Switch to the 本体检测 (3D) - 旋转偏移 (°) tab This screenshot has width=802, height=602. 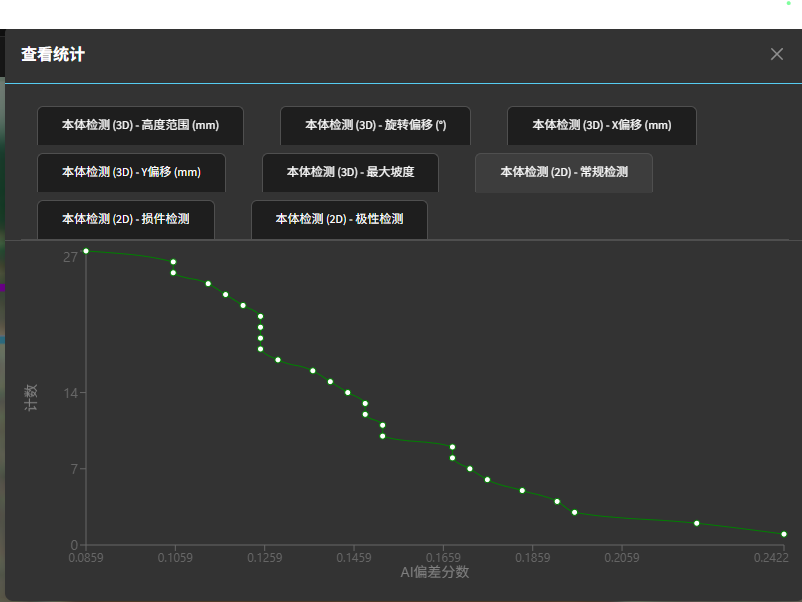click(375, 126)
